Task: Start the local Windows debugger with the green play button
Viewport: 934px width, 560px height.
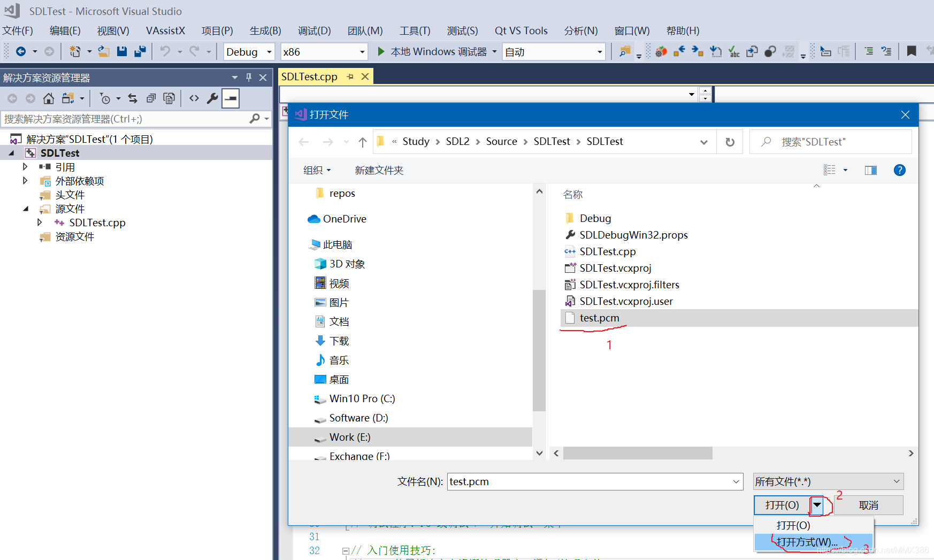Action: 381,51
